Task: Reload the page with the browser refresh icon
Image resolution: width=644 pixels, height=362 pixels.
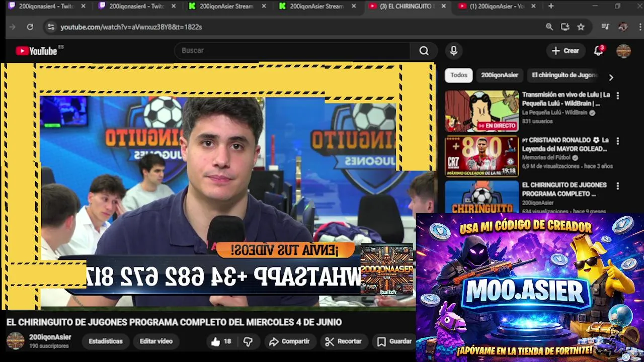Action: pyautogui.click(x=30, y=27)
